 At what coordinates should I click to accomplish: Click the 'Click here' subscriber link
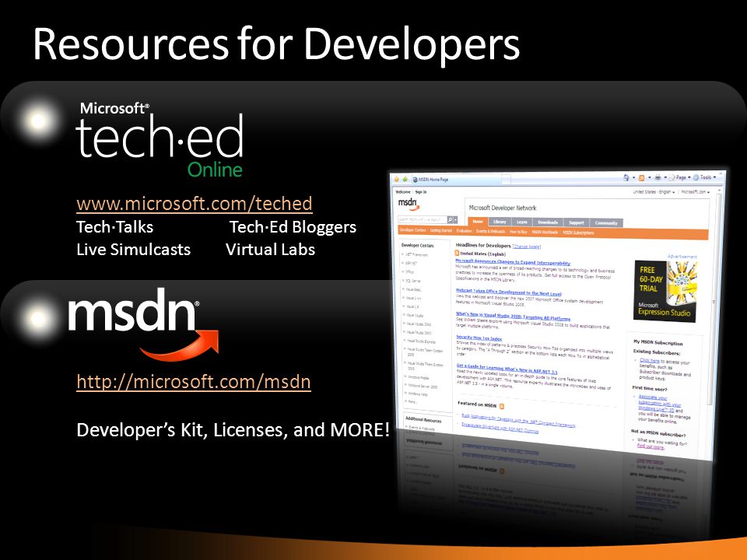pyautogui.click(x=649, y=360)
